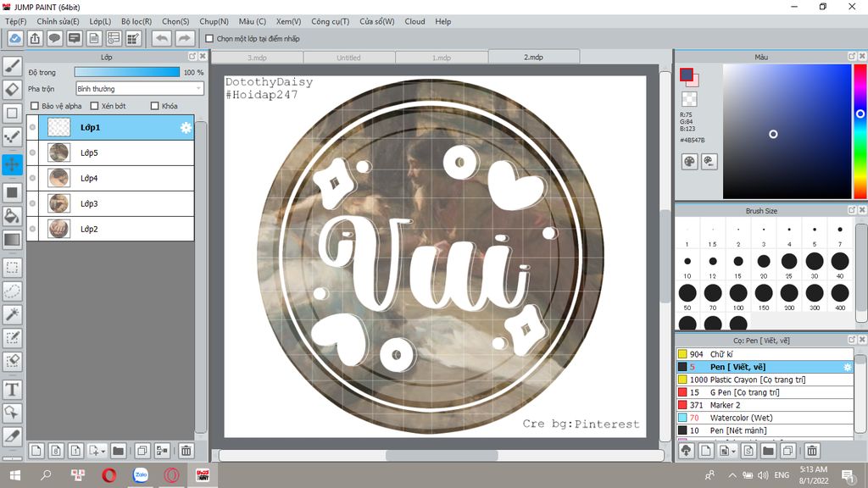This screenshot has height=488, width=868.
Task: Toggle visibility of layer Lớp3
Action: click(x=33, y=203)
